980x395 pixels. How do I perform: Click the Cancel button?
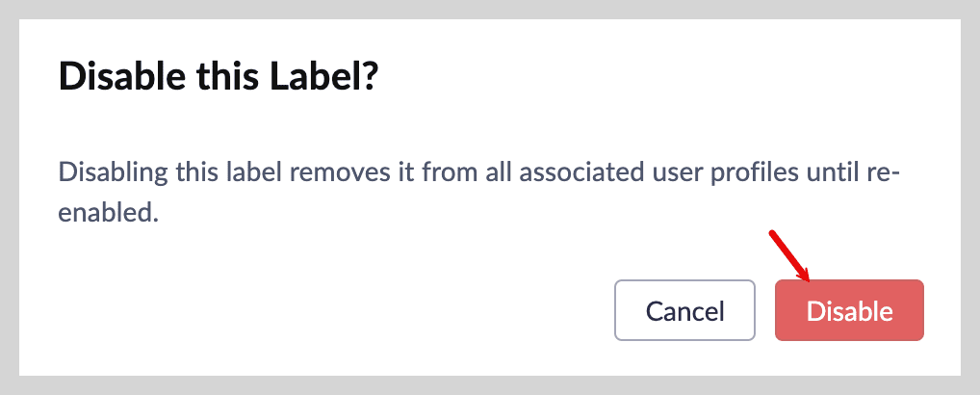pyautogui.click(x=684, y=310)
